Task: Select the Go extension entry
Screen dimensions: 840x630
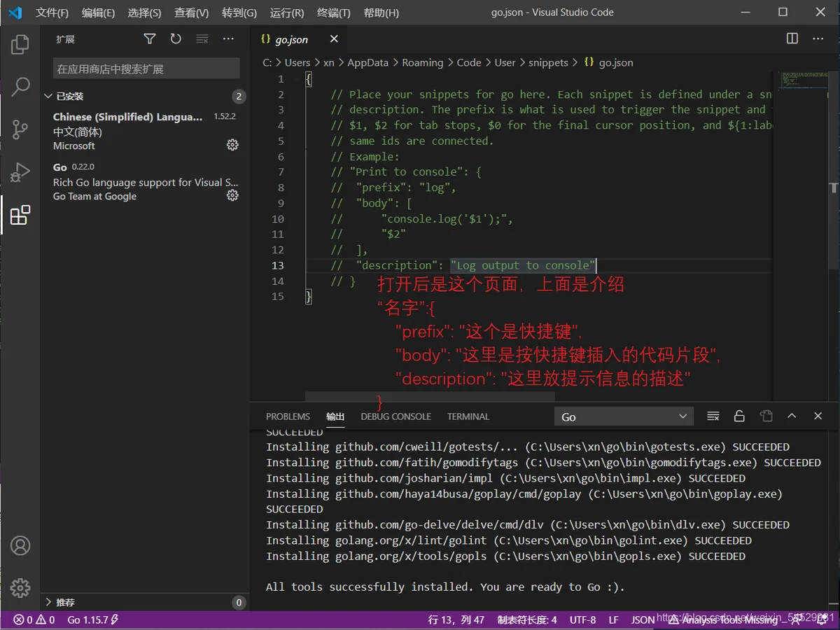Action: click(x=144, y=181)
